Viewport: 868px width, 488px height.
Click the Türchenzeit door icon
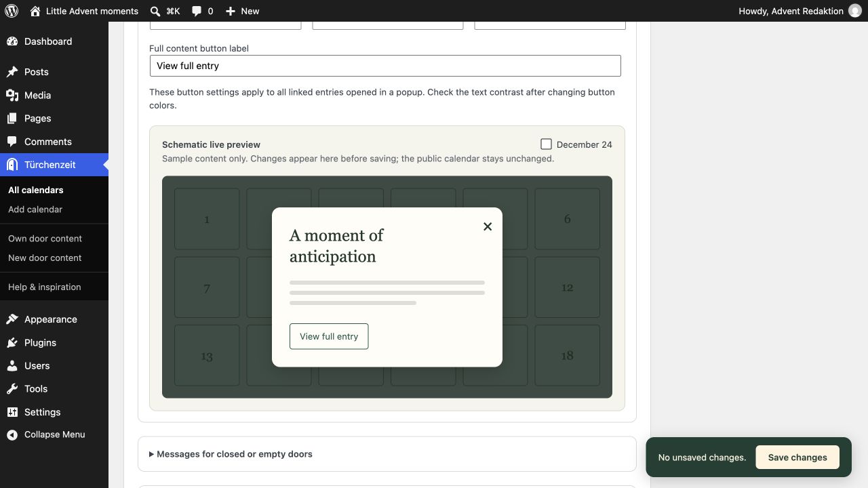12,165
